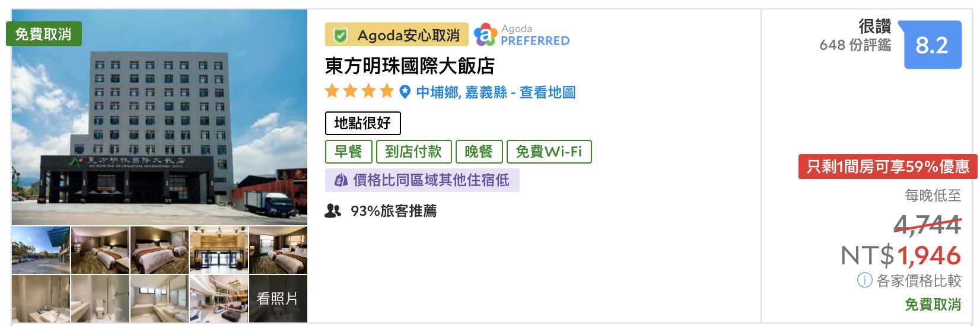The height and width of the screenshot is (326, 980).
Task: Open the hotel exterior driveway thumbnail
Action: pos(41,250)
